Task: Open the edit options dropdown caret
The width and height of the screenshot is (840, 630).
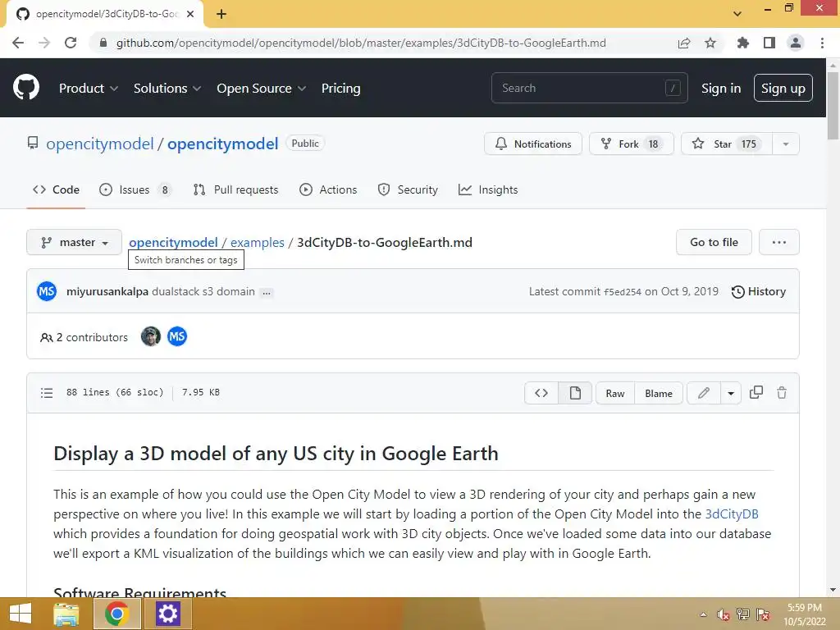Action: pos(731,393)
